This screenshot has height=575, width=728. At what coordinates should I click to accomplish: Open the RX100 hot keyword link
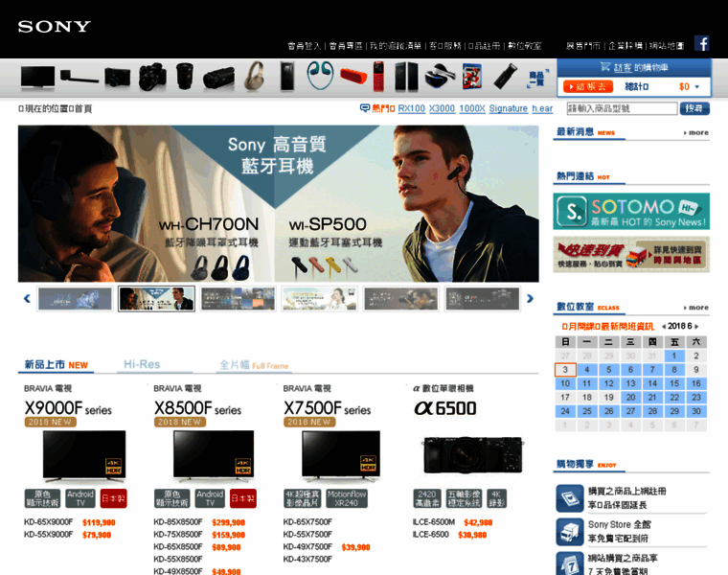pyautogui.click(x=411, y=108)
